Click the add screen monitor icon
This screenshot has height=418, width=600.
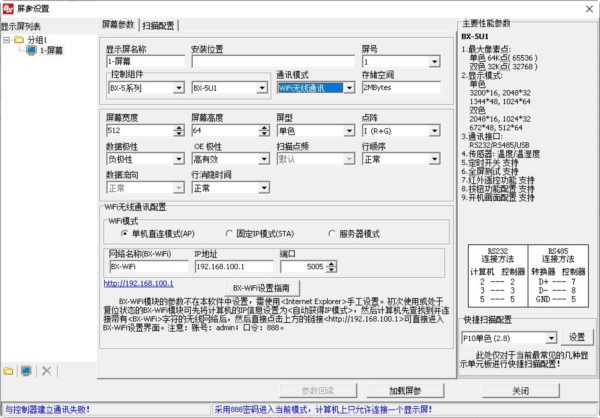tap(26, 371)
